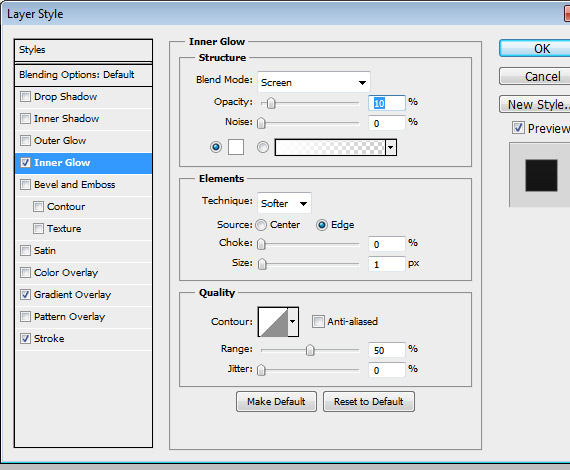570x470 pixels.
Task: Click the Jitter slider handle
Action: point(261,370)
